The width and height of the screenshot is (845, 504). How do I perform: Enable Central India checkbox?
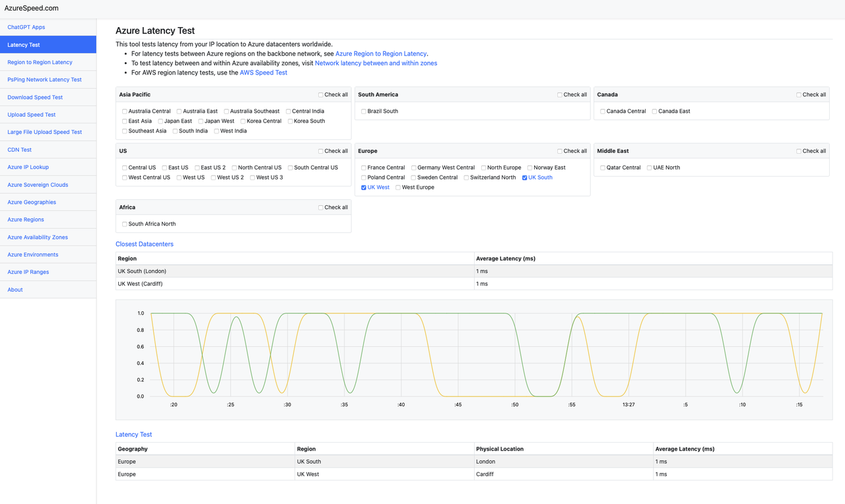coord(288,111)
